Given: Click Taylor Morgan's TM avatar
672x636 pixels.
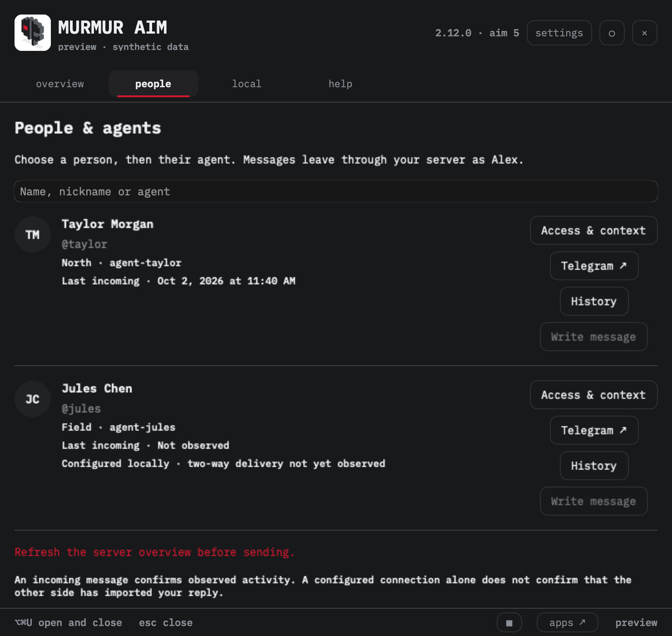Looking at the screenshot, I should [33, 234].
